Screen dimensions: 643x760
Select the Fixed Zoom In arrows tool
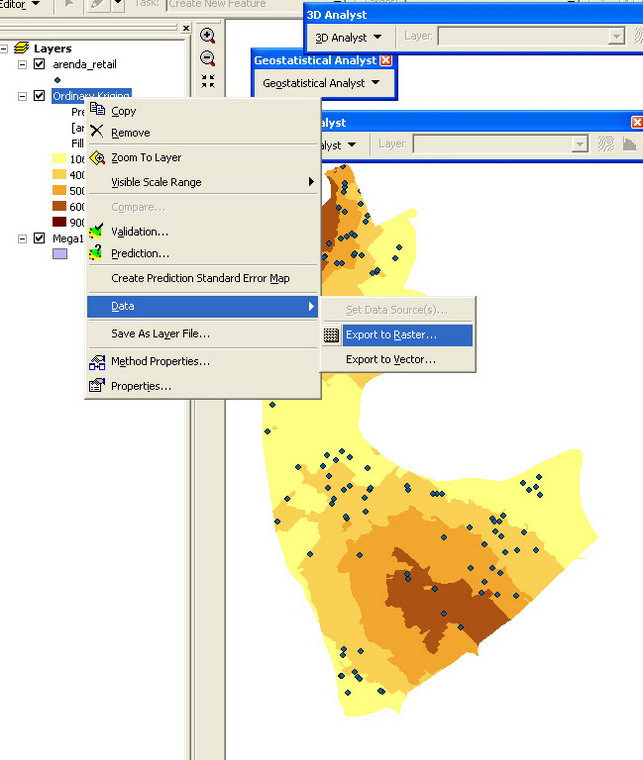click(x=208, y=81)
